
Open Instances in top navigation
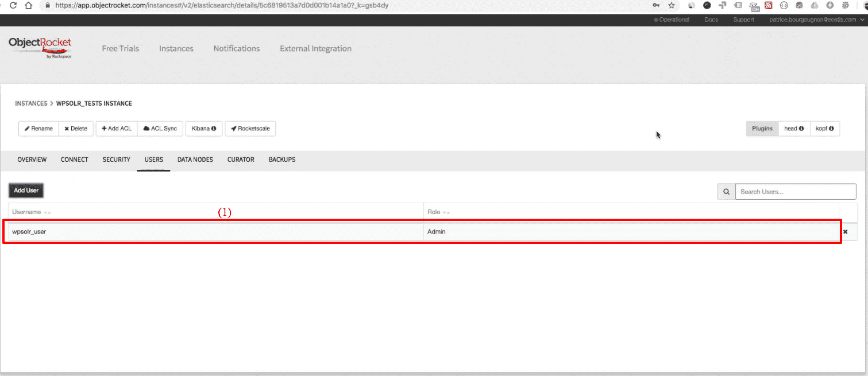176,49
